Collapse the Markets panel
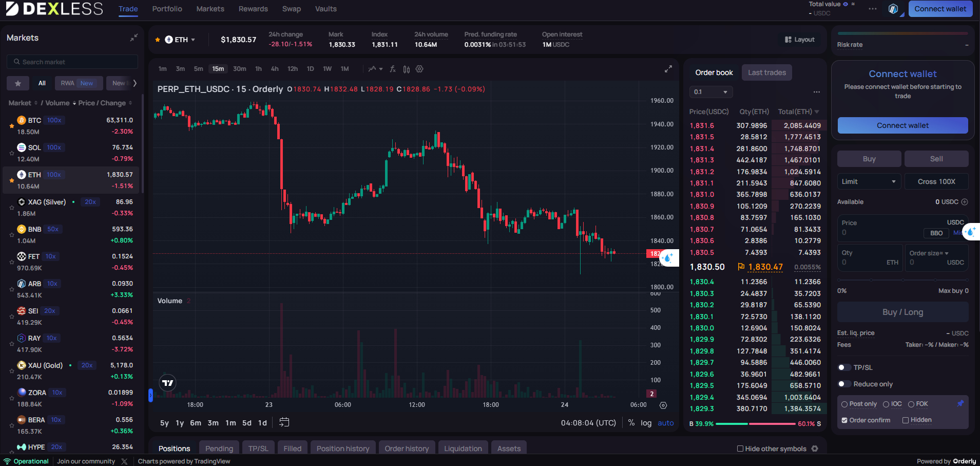The image size is (980, 466). tap(133, 38)
